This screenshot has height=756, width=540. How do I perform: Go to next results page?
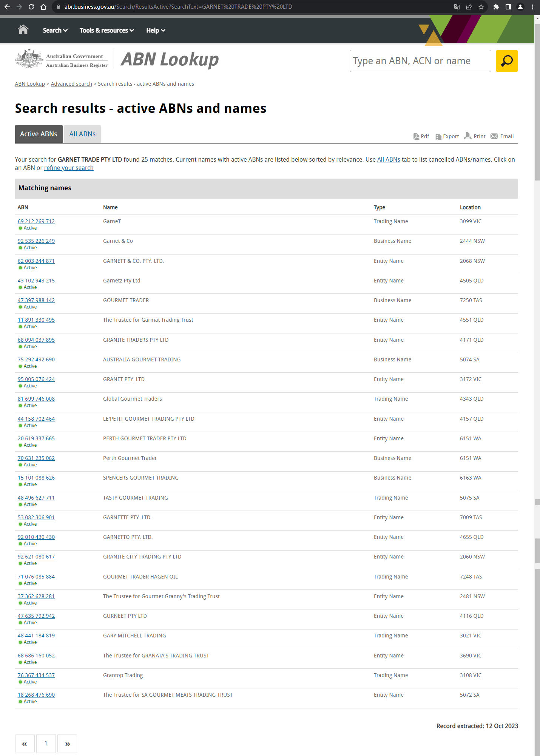68,744
